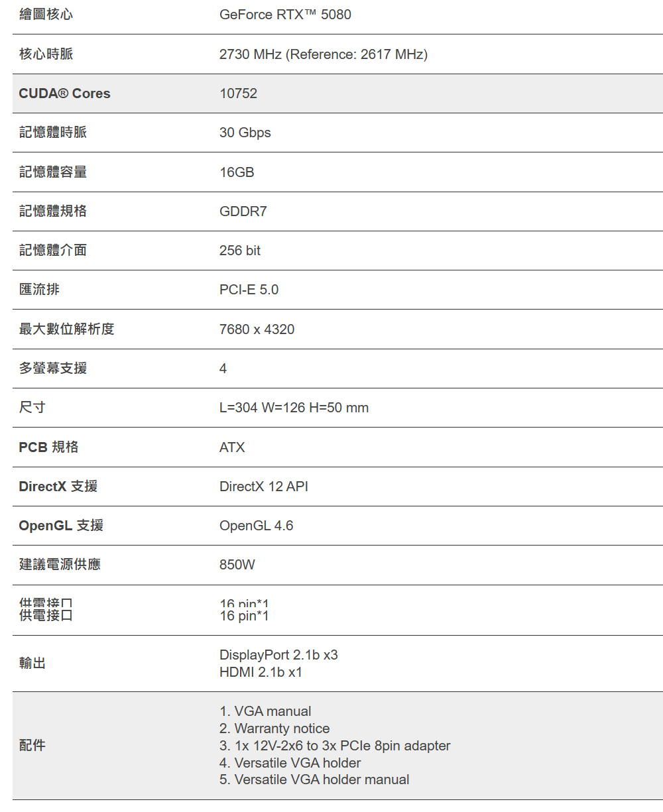Select the 16GB memory value
663x812 pixels.
(237, 172)
